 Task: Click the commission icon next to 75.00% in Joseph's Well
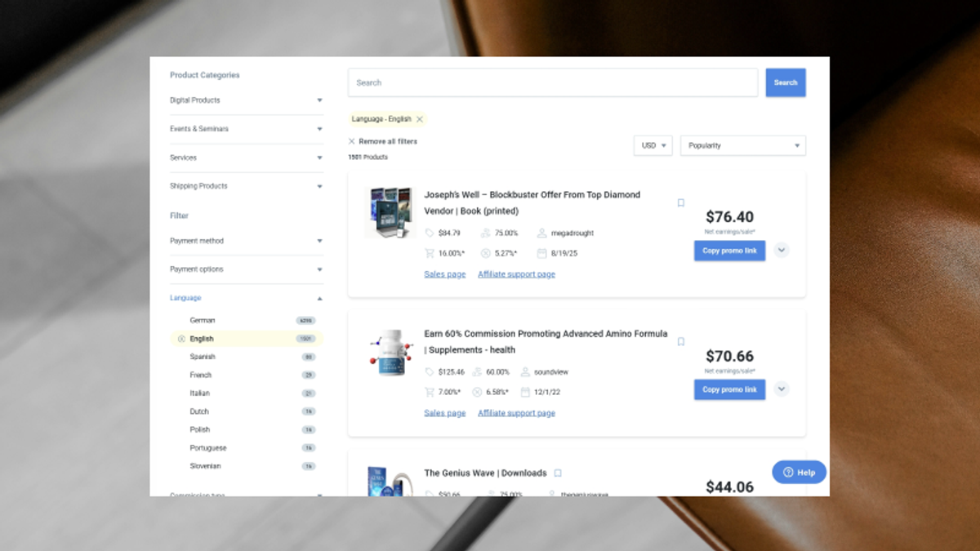point(487,233)
